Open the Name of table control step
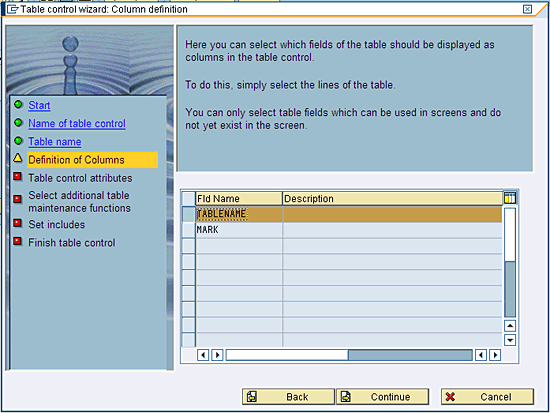This screenshot has width=550, height=413. point(77,124)
